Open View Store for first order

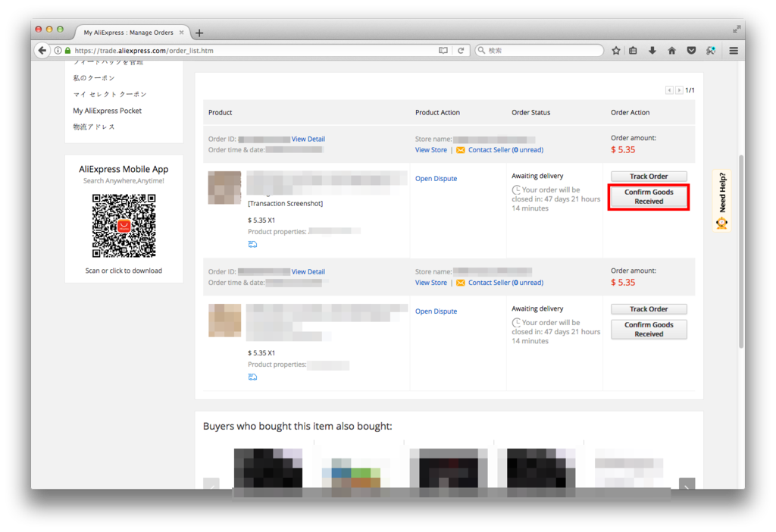point(431,150)
